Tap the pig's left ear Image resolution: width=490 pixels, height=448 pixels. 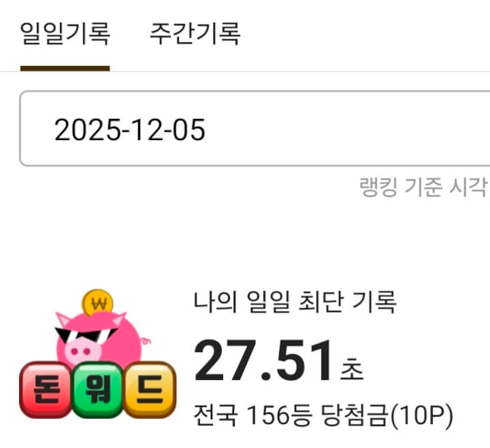63,320
